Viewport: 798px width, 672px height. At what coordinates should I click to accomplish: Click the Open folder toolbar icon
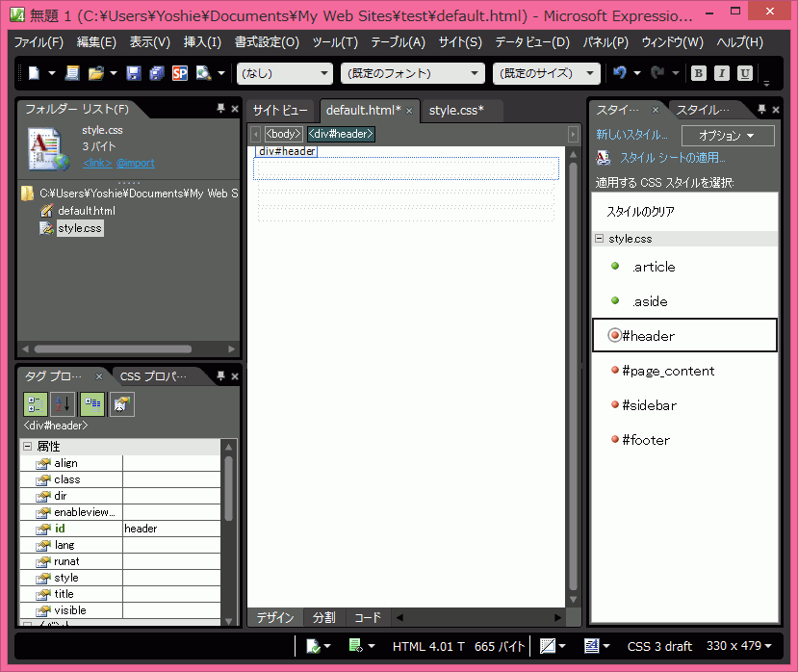(95, 73)
